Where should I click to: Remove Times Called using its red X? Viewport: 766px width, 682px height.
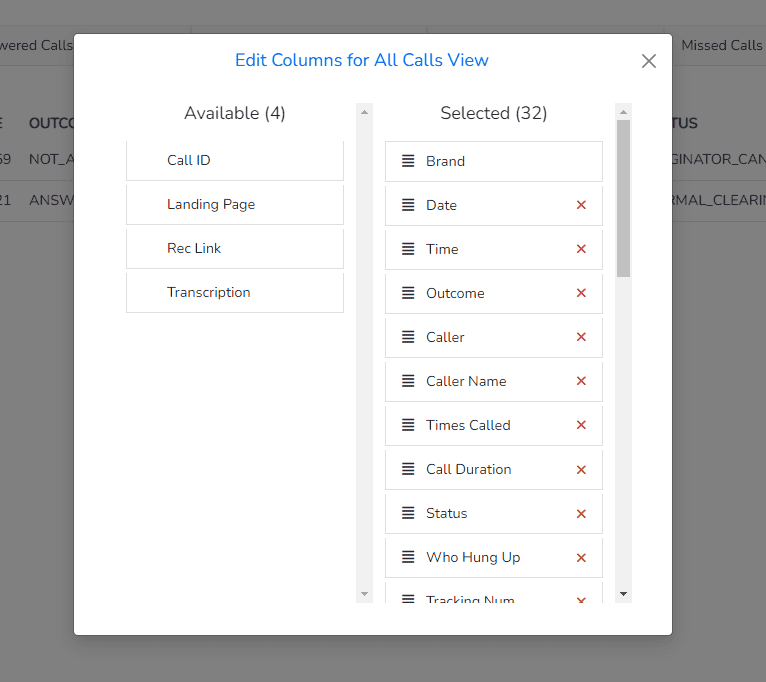pos(581,425)
